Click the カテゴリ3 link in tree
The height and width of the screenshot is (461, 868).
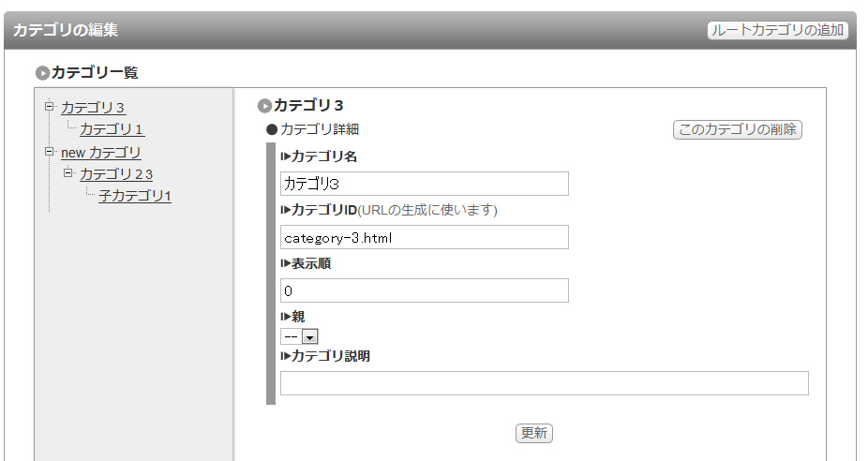click(x=93, y=108)
